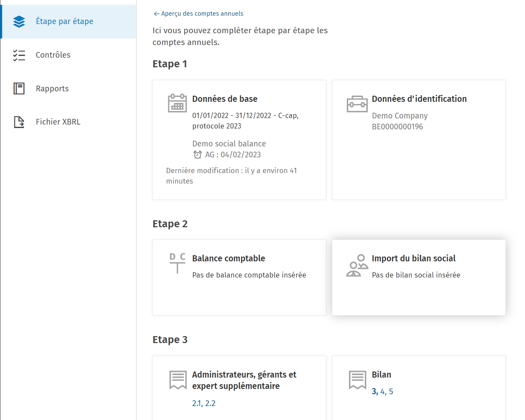The image size is (525, 420).
Task: Click the layers icon beside Étape par étape
Action: click(x=19, y=21)
